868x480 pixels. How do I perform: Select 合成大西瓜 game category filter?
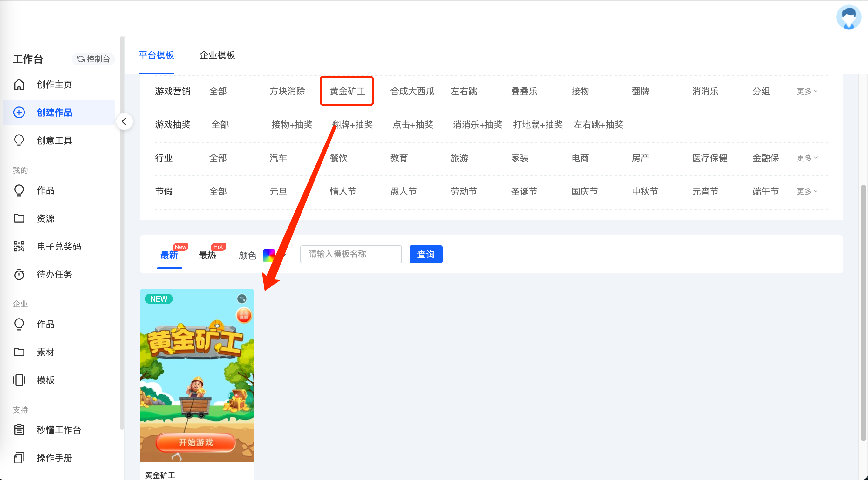[412, 91]
